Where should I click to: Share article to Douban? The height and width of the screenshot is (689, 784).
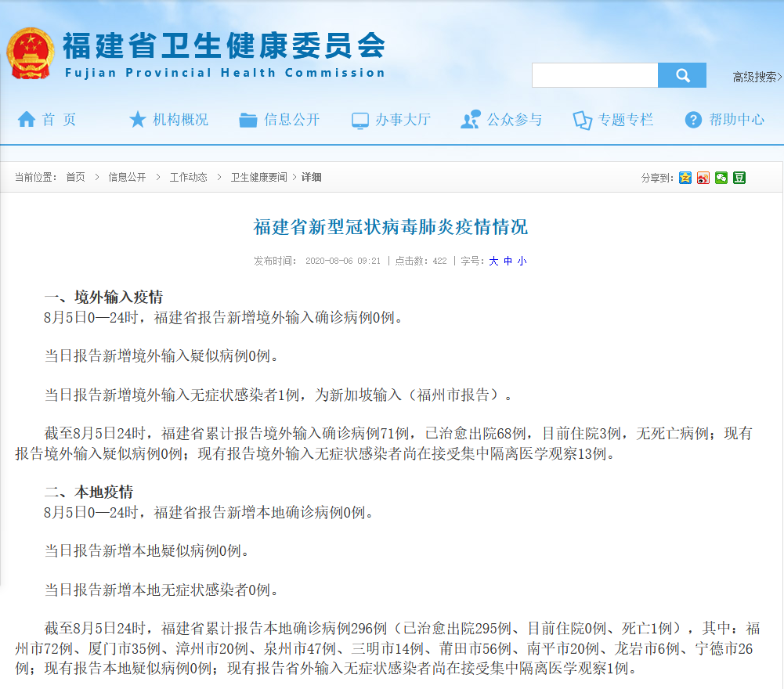pos(739,178)
